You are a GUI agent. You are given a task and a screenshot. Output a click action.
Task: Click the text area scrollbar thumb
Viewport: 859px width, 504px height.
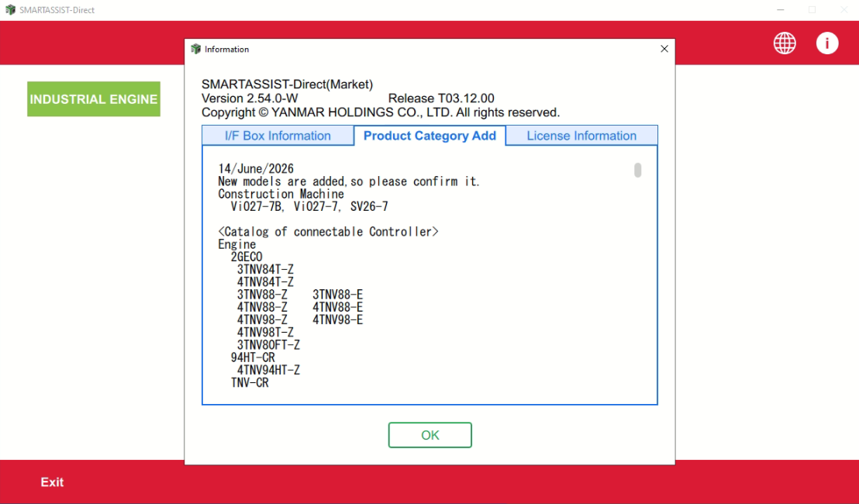(638, 171)
